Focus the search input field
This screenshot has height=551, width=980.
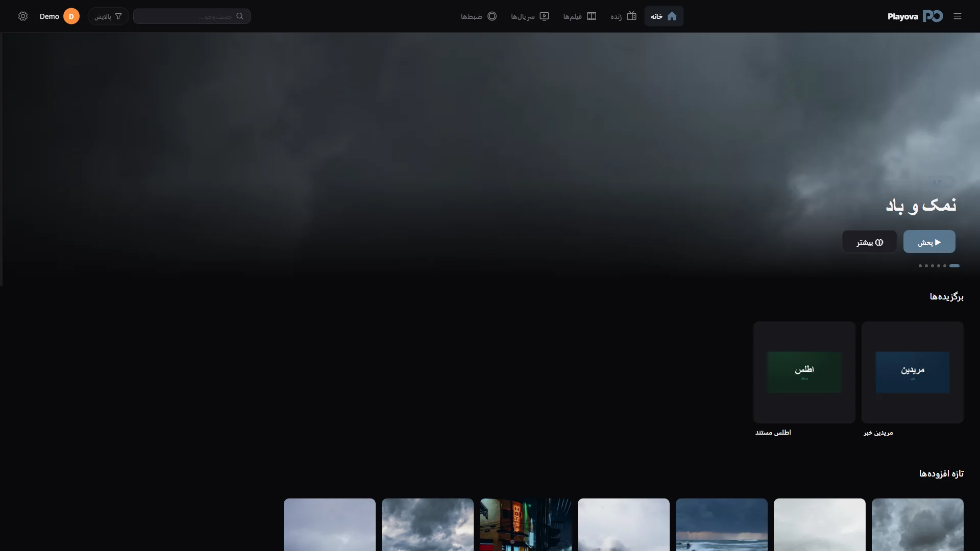point(192,16)
